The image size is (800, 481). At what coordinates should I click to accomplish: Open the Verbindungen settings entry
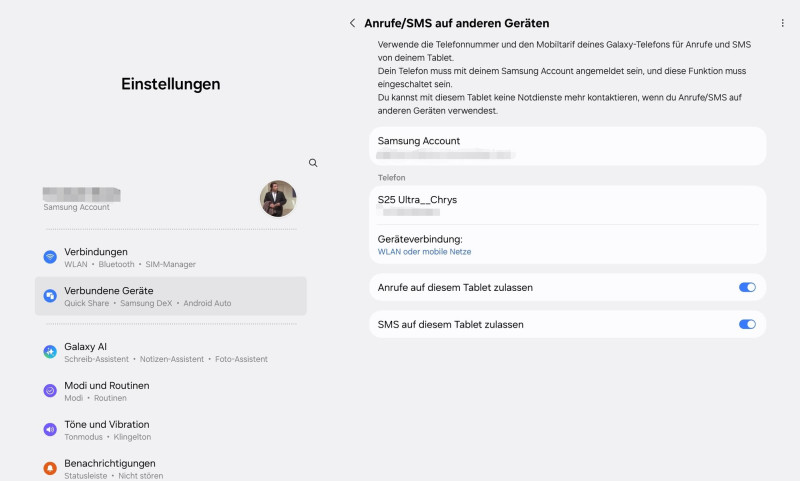[x=171, y=257]
